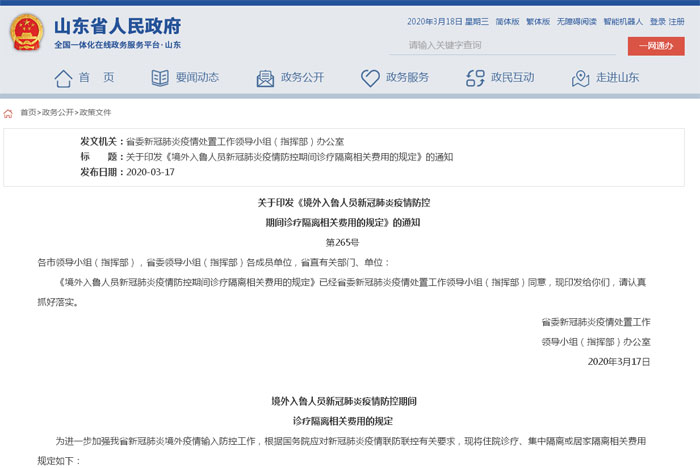The height and width of the screenshot is (468, 700).
Task: Click the national emblem logo
Action: 27,31
